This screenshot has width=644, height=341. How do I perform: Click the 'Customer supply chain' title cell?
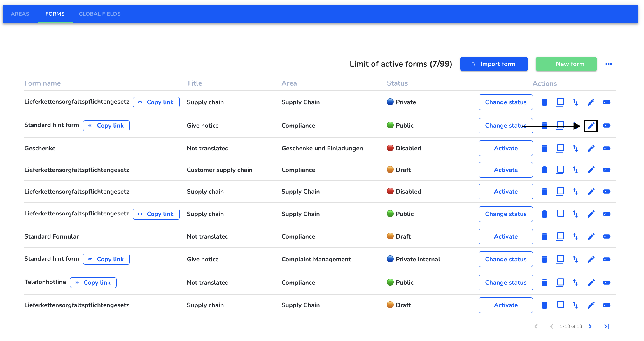tap(220, 170)
